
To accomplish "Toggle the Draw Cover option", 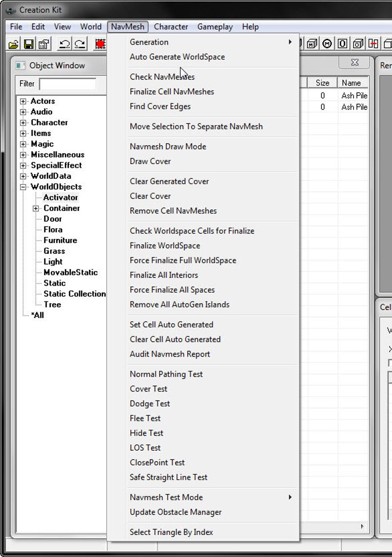I will pos(213,161).
